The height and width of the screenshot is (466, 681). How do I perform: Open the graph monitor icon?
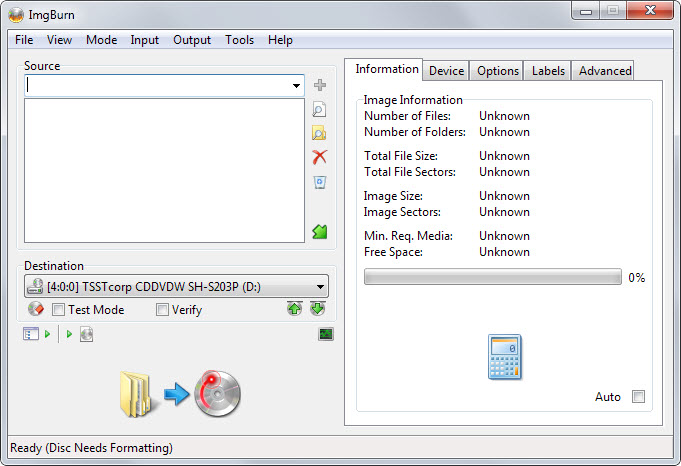pos(326,334)
